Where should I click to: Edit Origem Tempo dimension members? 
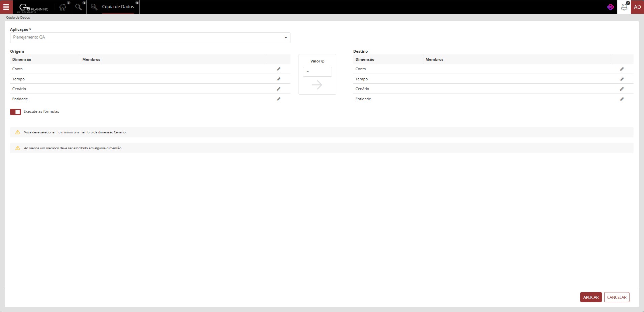(279, 79)
